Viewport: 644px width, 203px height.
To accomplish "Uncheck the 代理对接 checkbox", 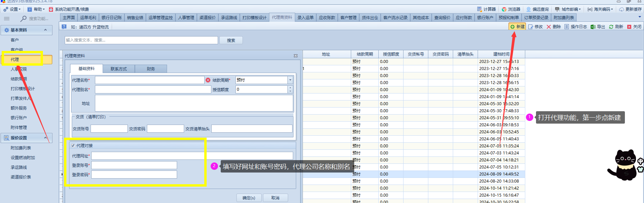I will [73, 146].
